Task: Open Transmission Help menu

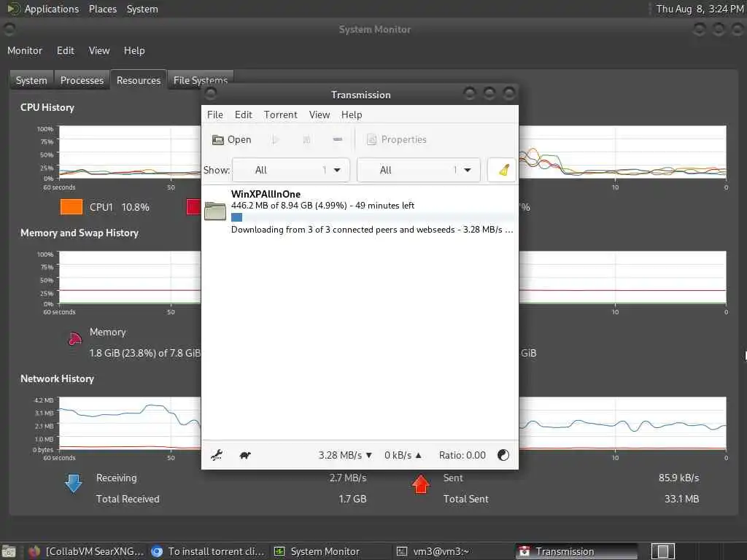Action: coord(352,114)
